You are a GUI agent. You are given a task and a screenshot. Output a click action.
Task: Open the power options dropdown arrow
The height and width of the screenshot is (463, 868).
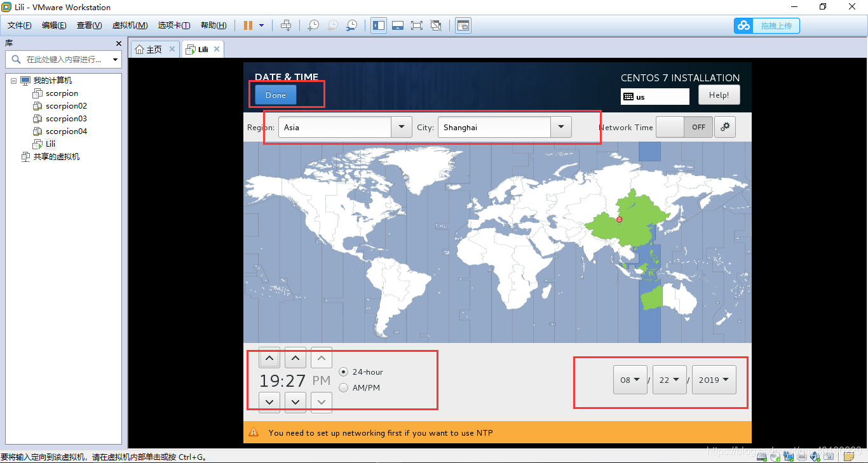point(261,25)
